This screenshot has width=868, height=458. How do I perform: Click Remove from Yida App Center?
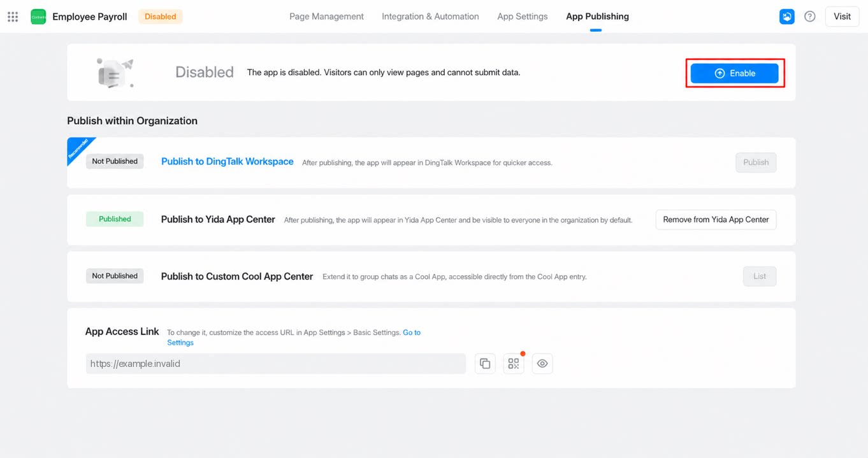tap(716, 220)
